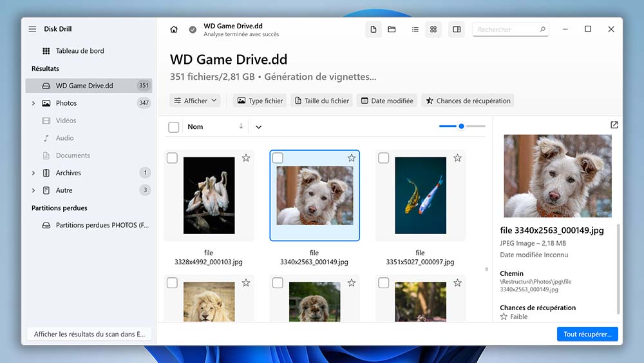Open the Date modifiée filter
644x363 pixels.
click(x=387, y=101)
